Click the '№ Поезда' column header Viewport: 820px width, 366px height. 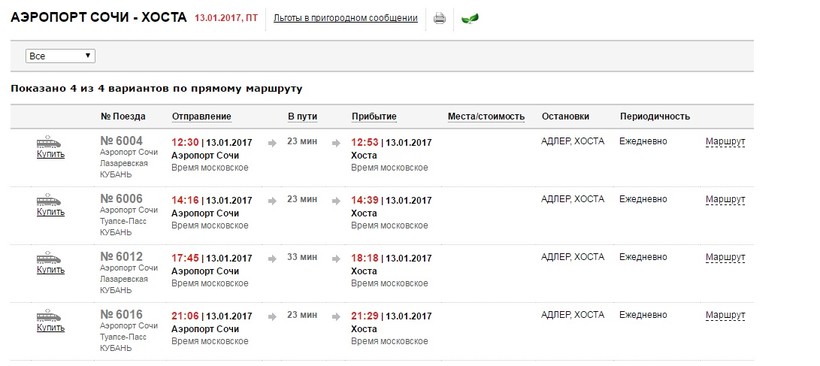(x=123, y=117)
